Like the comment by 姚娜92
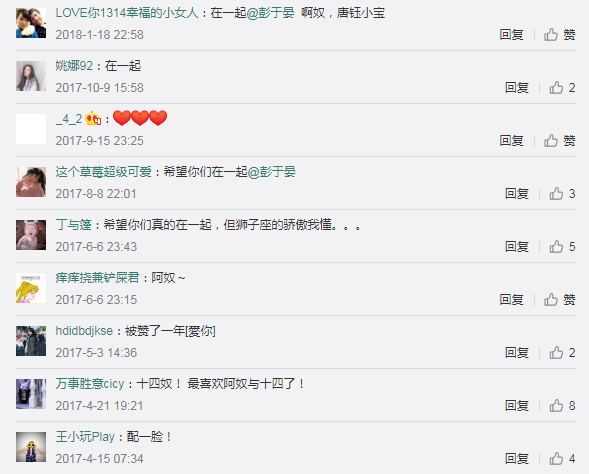The width and height of the screenshot is (589, 474). pos(562,88)
